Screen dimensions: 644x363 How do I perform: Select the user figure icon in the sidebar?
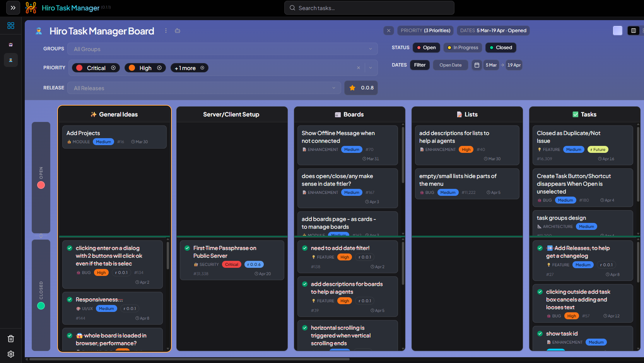click(10, 60)
